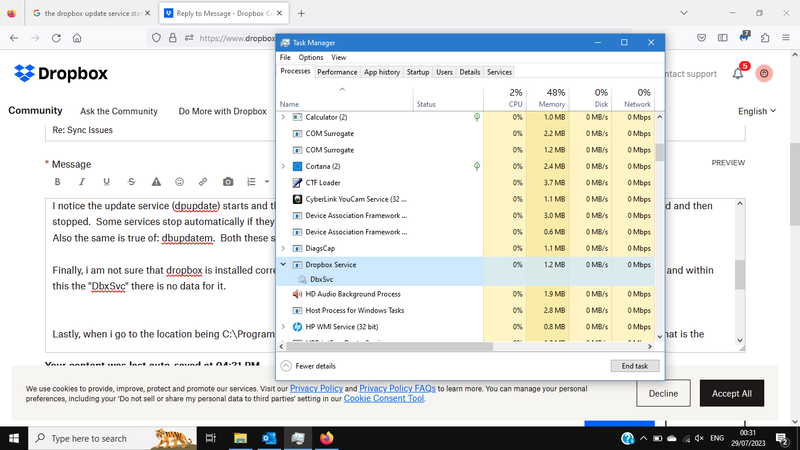
Task: Click the insert photo camera icon
Action: pos(228,182)
